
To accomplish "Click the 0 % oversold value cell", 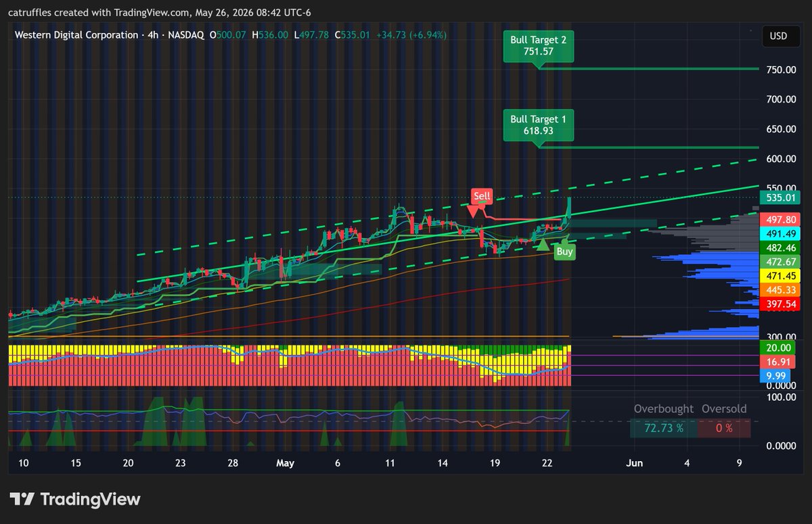I will point(724,428).
